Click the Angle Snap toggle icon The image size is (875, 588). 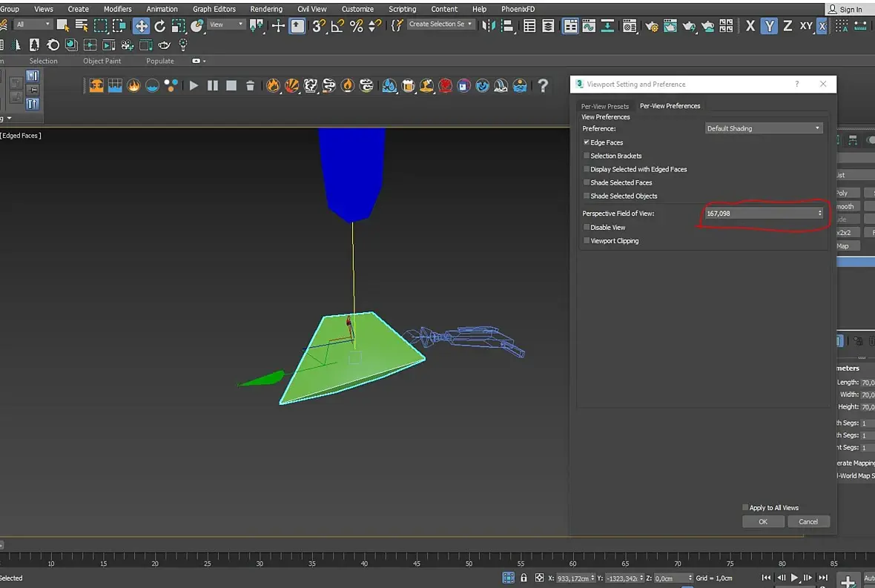click(337, 26)
